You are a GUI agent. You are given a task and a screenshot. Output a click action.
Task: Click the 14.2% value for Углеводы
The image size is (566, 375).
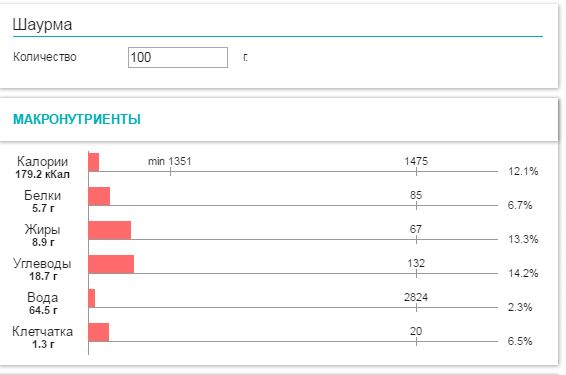click(523, 273)
